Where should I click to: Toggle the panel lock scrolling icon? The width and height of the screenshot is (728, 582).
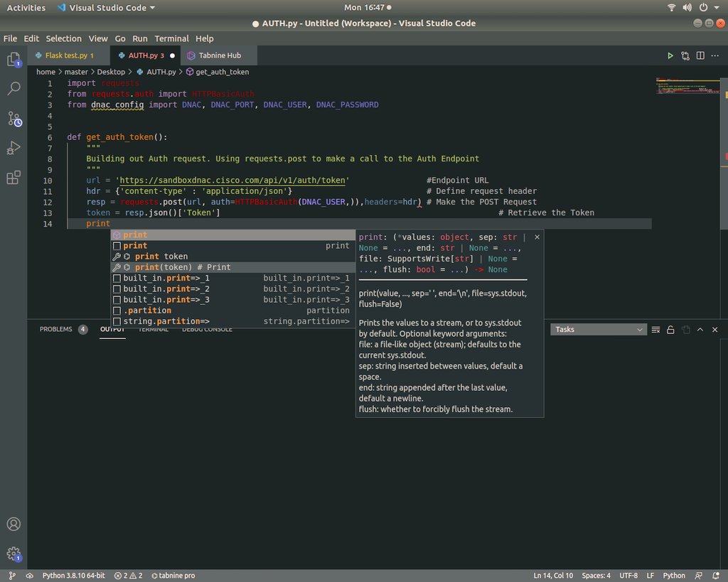(670, 329)
